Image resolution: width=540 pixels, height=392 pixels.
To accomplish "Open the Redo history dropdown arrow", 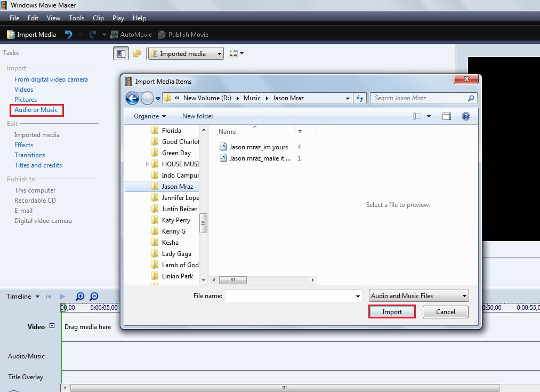I will click(x=103, y=35).
